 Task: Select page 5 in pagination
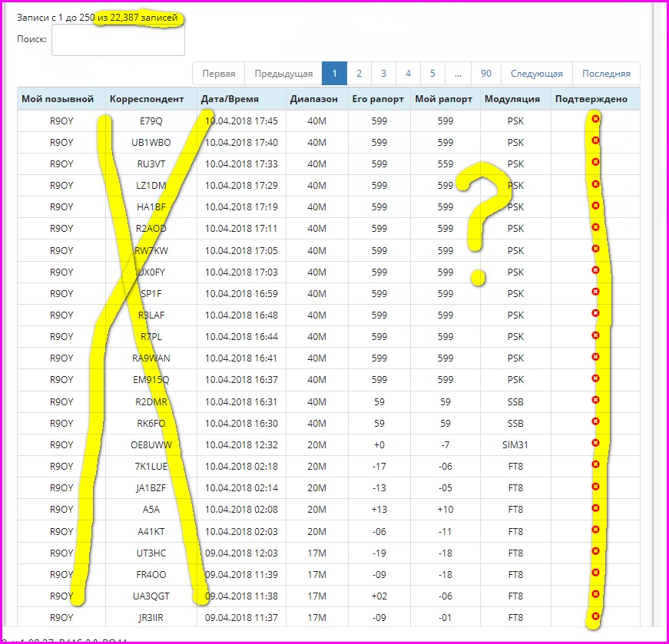pos(432,74)
